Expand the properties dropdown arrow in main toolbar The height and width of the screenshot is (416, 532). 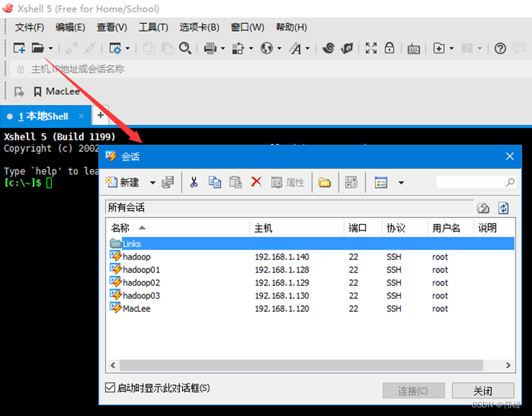click(x=127, y=48)
